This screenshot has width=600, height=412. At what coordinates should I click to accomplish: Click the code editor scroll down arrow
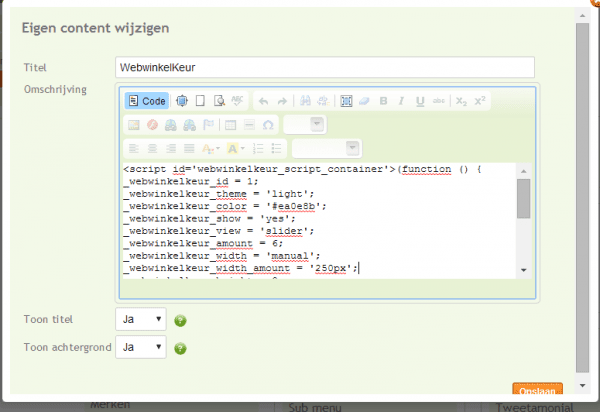click(523, 270)
